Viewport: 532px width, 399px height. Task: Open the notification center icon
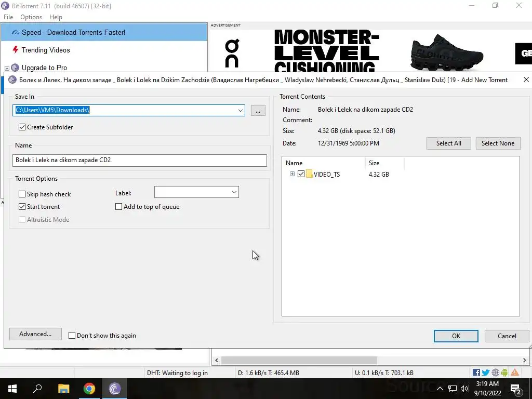(516, 389)
